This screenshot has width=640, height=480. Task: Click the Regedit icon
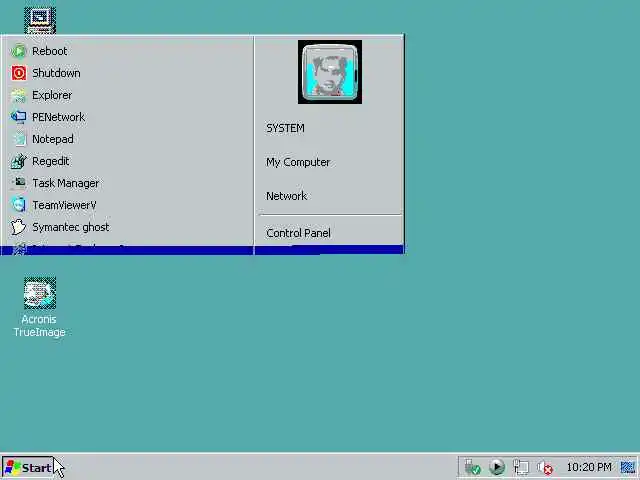coord(18,161)
